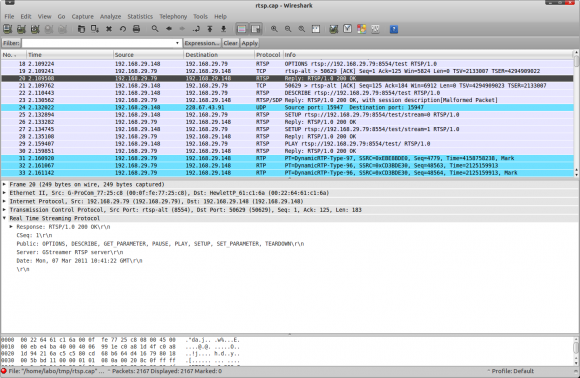This screenshot has width=580, height=378.
Task: Zoom out of packet text
Action: tap(288, 29)
